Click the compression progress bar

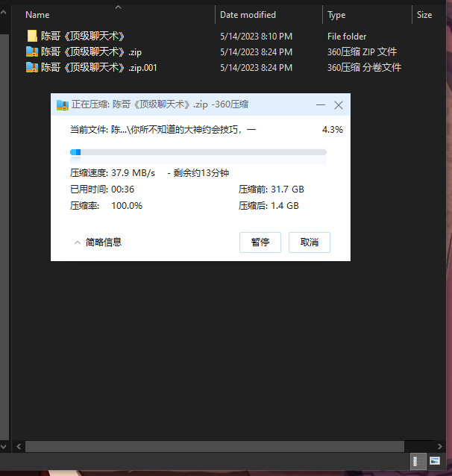pos(198,152)
